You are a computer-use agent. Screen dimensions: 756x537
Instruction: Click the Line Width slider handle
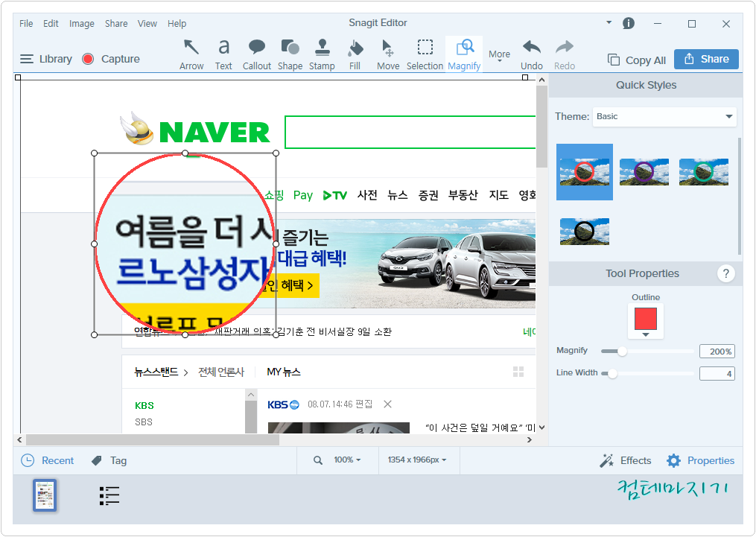pos(612,374)
